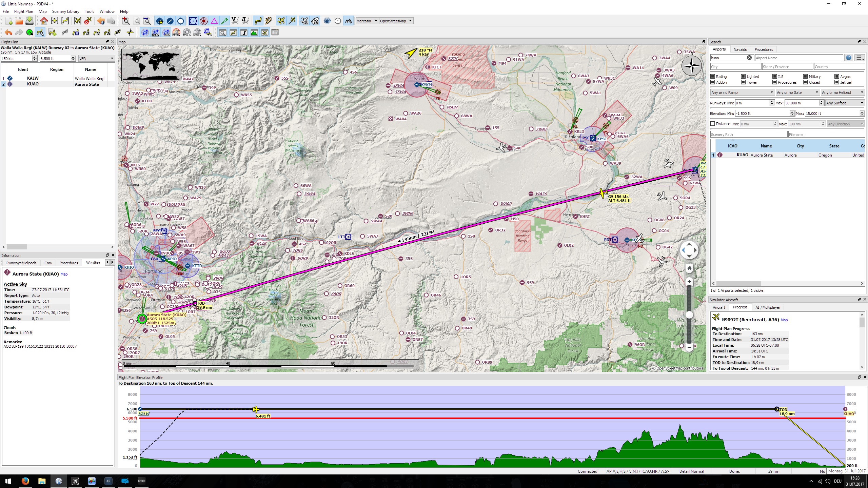
Task: Open RSTR airspace filter toolbar button
Action: [x=176, y=33]
